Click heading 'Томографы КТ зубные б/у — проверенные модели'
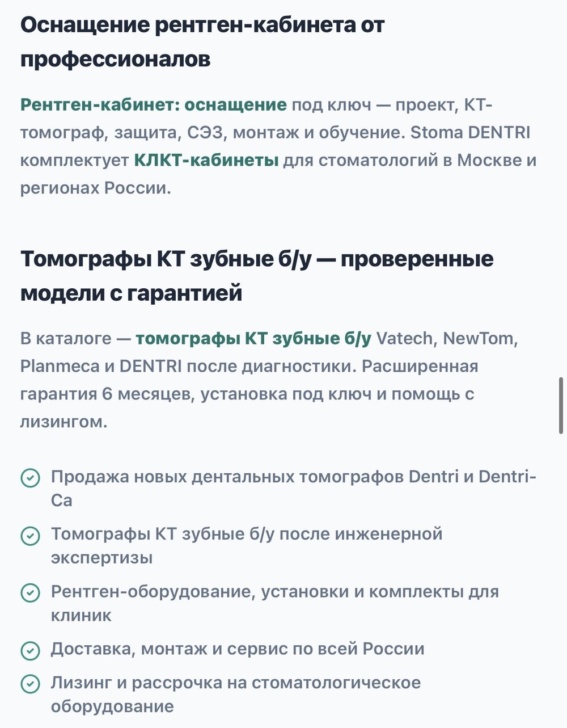 tap(257, 276)
